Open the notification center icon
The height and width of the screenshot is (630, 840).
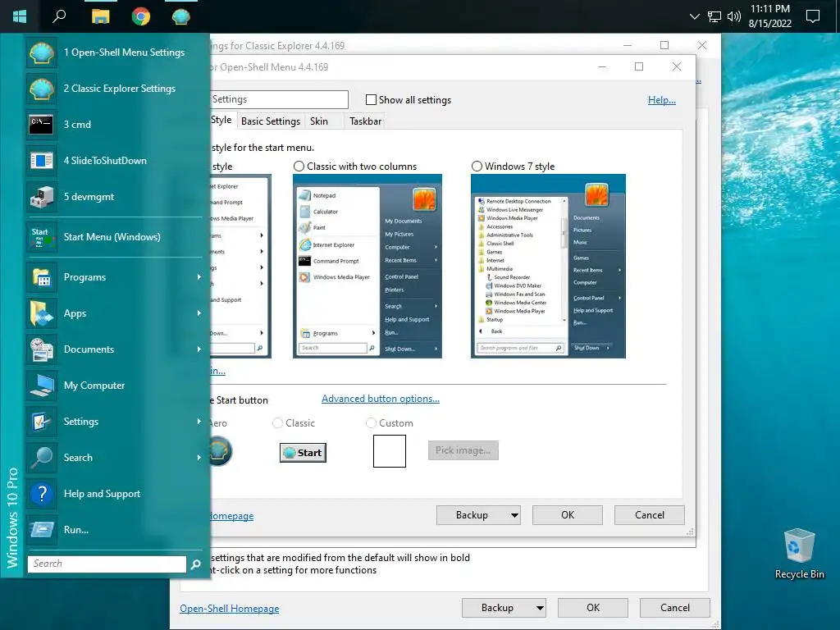pos(813,16)
